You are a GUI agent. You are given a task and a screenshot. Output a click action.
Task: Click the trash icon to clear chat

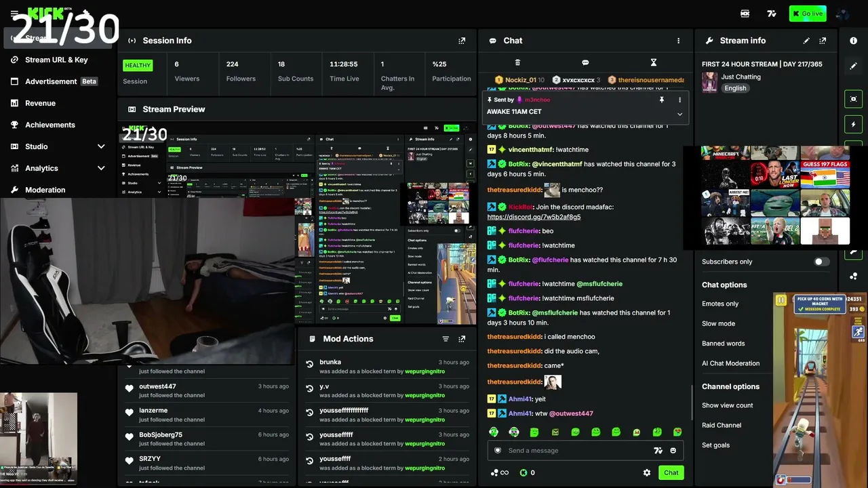point(517,62)
